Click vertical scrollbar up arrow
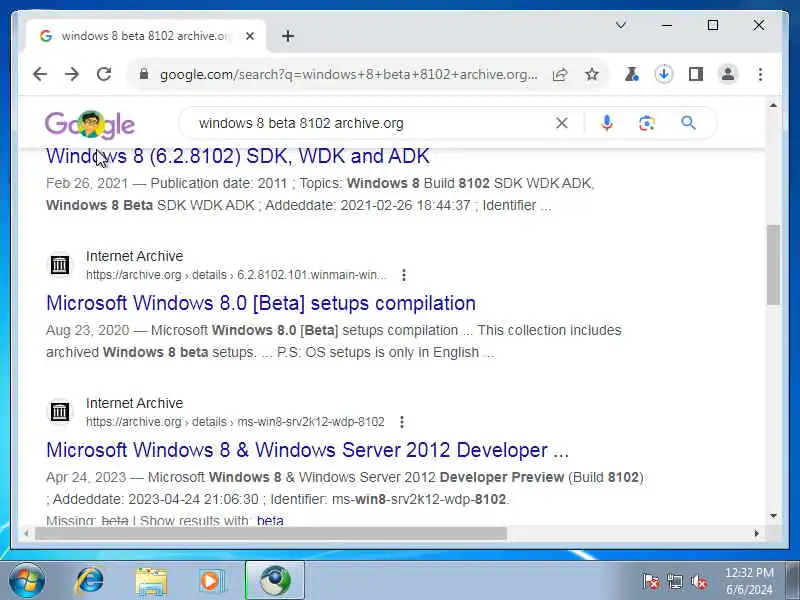This screenshot has width=800, height=600. [x=773, y=105]
